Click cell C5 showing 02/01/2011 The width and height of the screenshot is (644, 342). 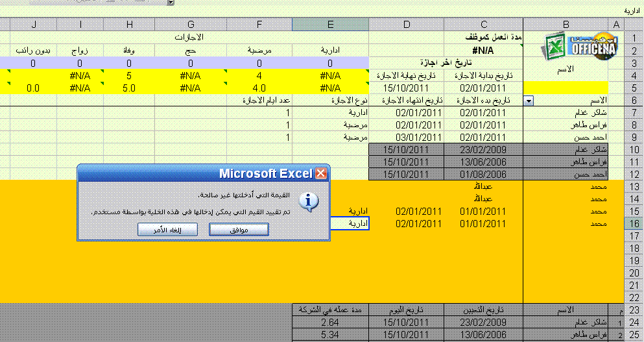coord(483,88)
